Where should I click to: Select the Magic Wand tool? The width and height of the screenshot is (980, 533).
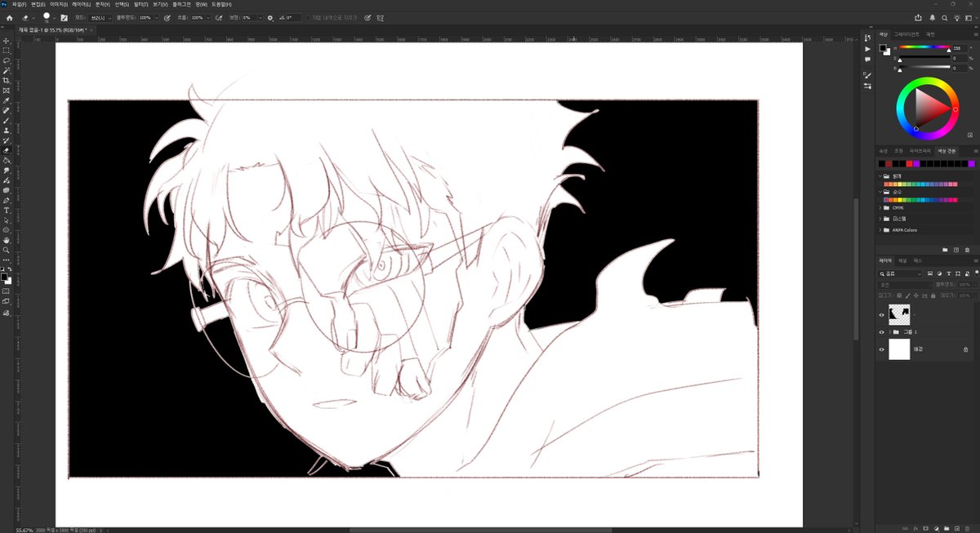tap(7, 70)
